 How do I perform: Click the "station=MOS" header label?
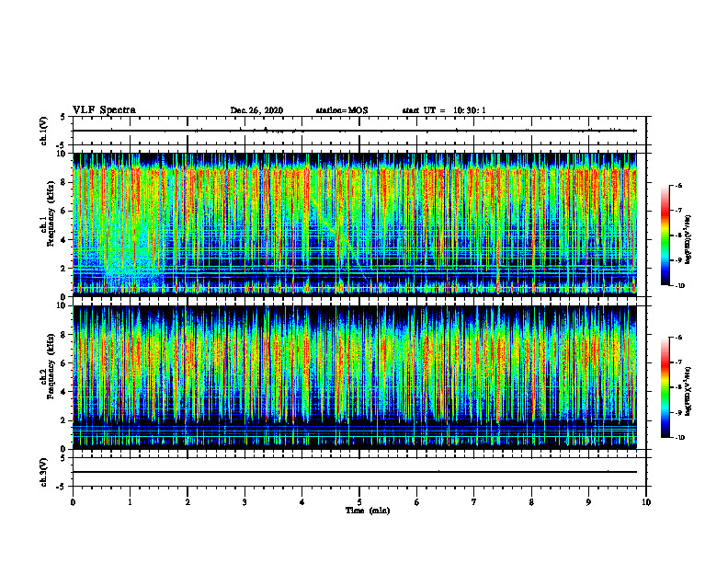click(342, 110)
